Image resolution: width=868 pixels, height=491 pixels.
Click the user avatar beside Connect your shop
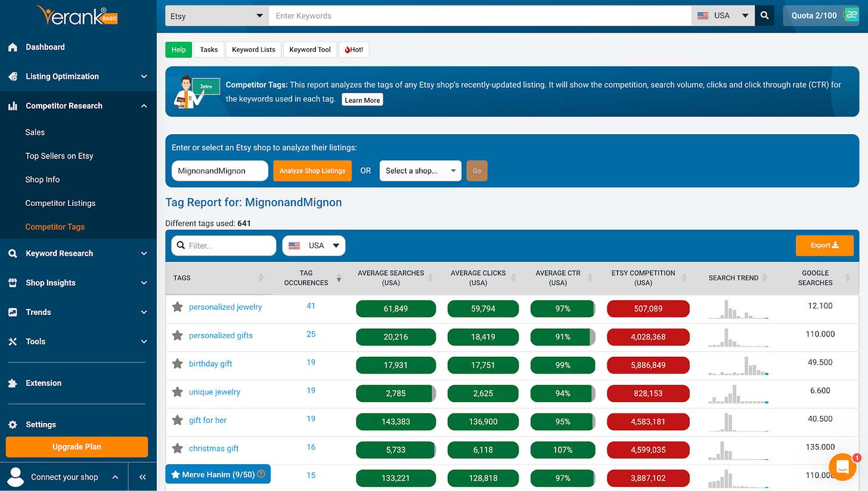point(15,477)
